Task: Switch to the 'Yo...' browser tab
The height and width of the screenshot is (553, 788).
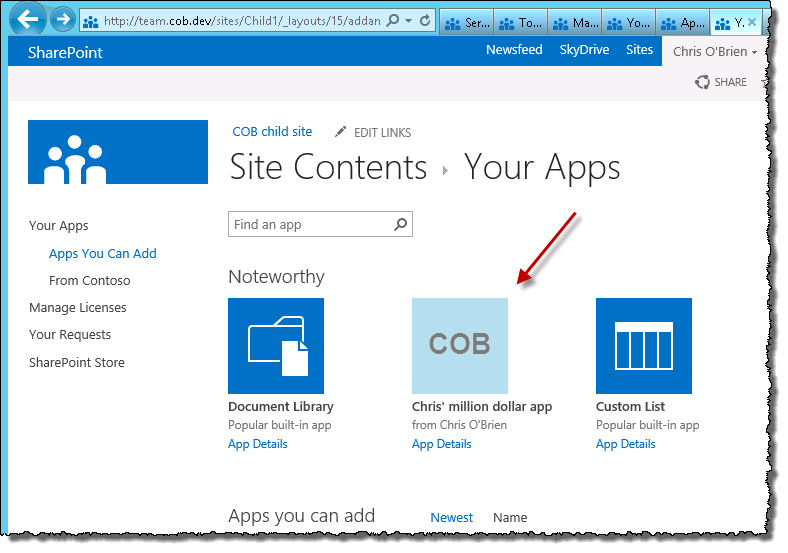Action: [629, 23]
